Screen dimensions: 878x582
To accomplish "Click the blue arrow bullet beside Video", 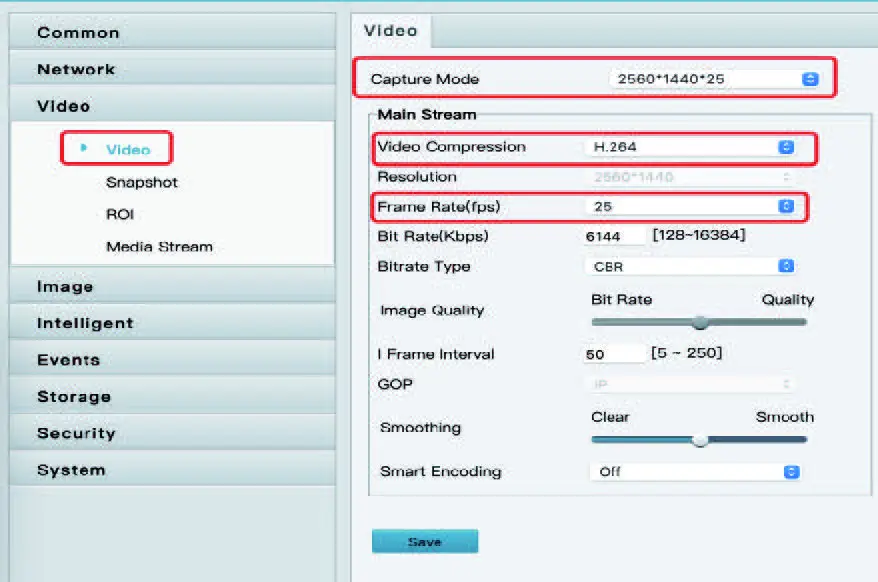I will tap(83, 148).
